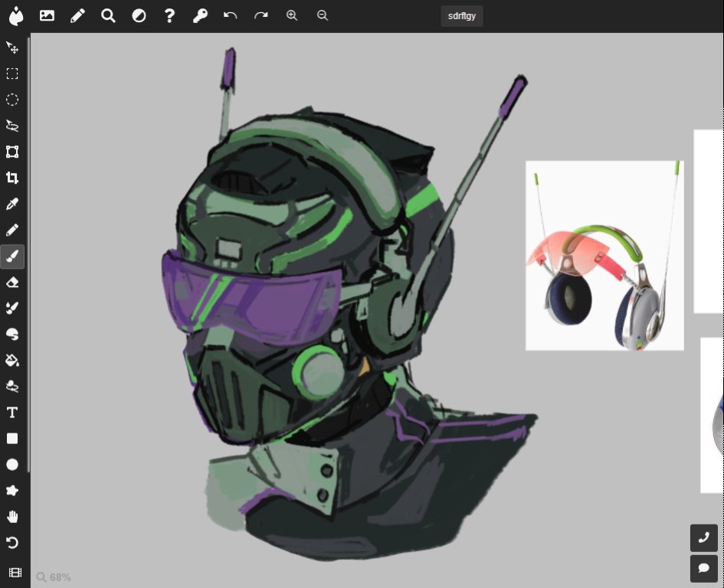The image size is (724, 588).
Task: Select the Ellipse shape tool
Action: pos(12,464)
